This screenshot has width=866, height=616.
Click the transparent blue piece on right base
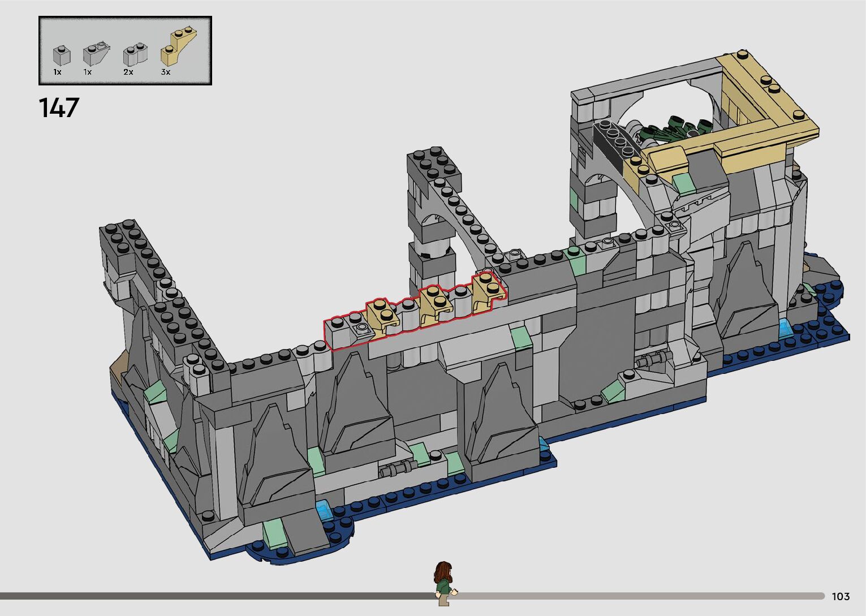(786, 328)
